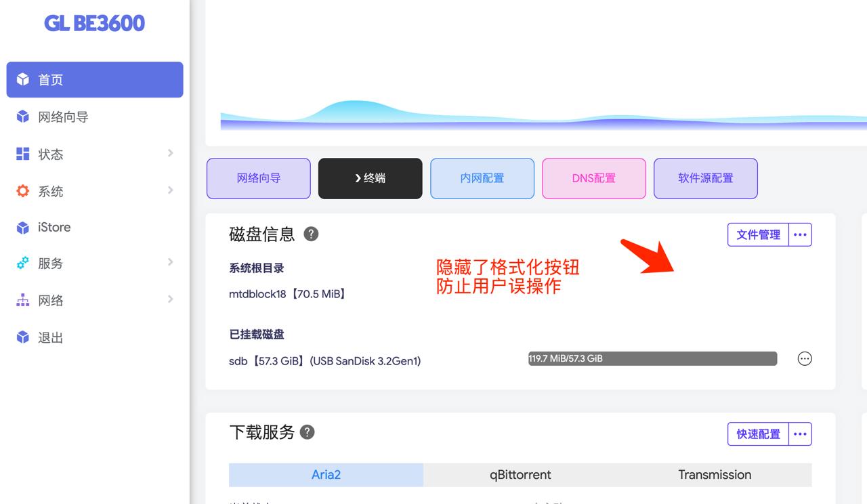Click the sdb disk usage bar
The height and width of the screenshot is (504, 867).
pos(652,358)
